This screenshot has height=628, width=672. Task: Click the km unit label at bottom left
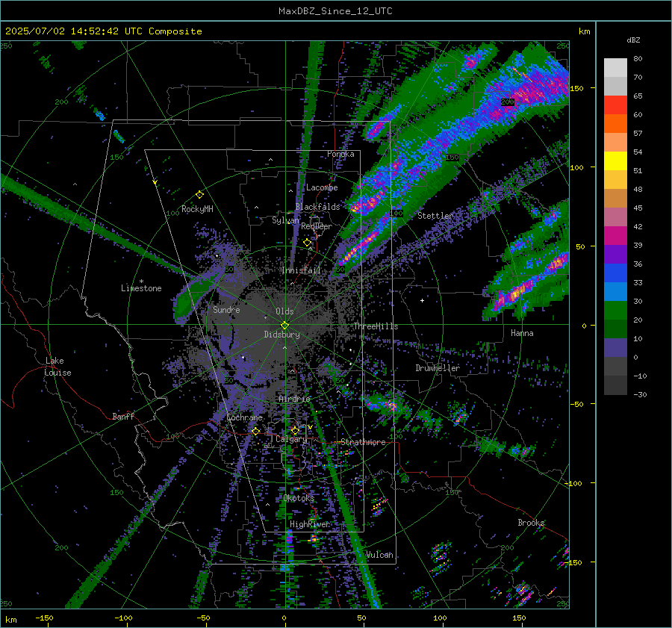tap(10, 620)
